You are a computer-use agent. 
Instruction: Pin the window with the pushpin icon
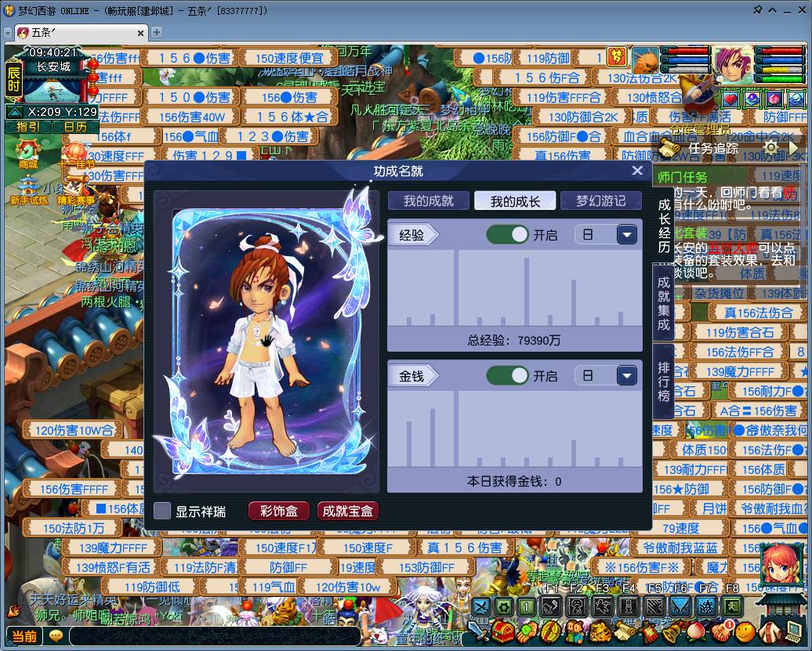click(757, 10)
